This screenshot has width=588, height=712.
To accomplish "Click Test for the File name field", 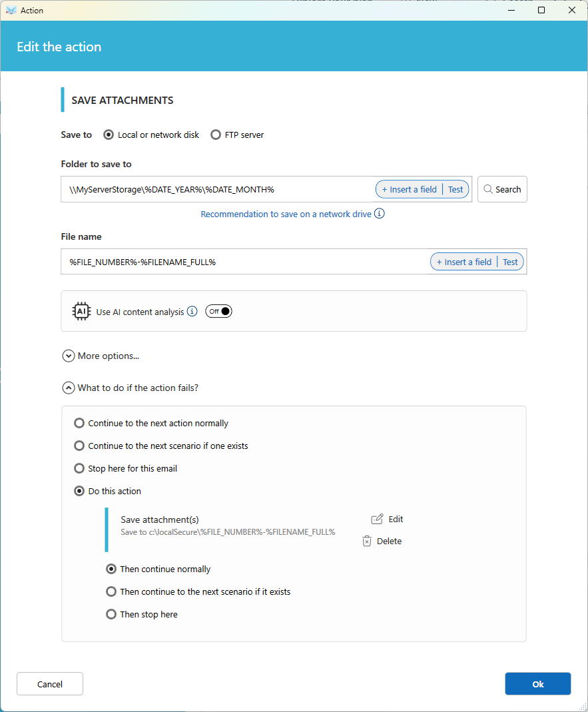I will tap(510, 262).
